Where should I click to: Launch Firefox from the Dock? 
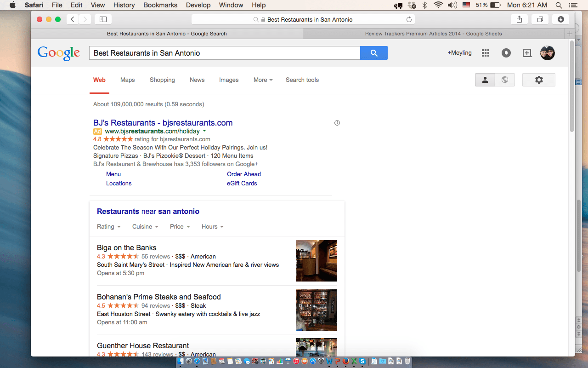346,361
